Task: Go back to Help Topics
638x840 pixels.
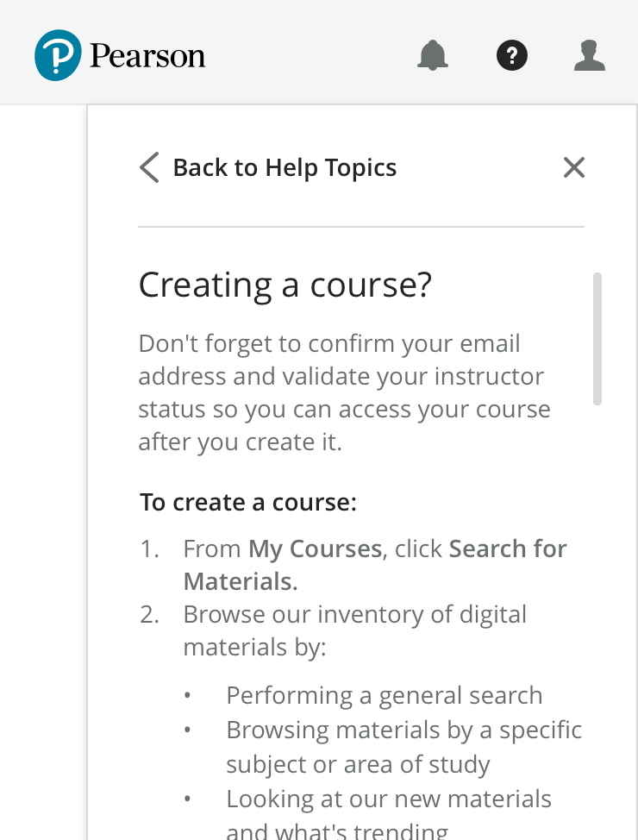Action: (285, 167)
